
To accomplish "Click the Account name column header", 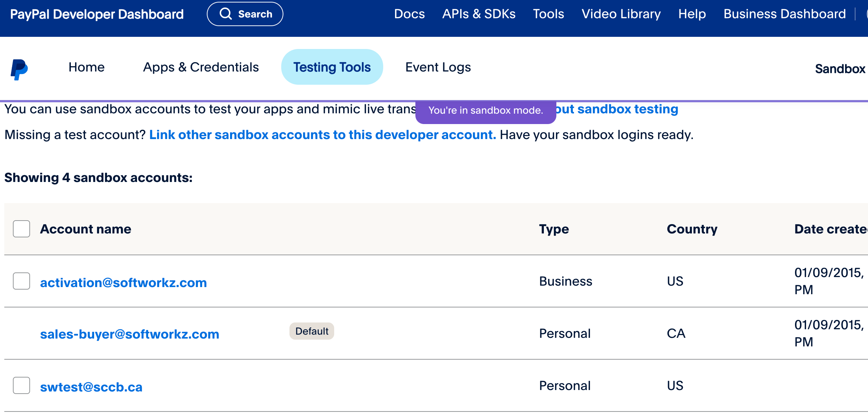I will (86, 229).
